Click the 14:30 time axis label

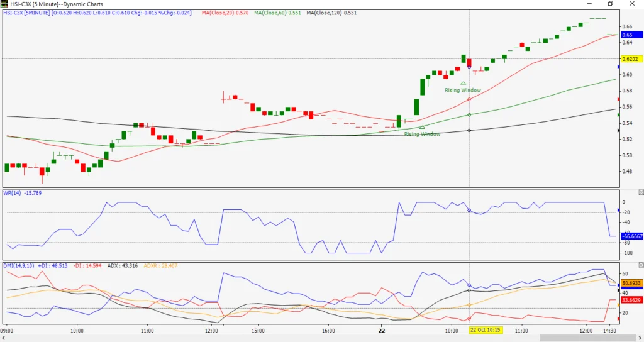[610, 331]
